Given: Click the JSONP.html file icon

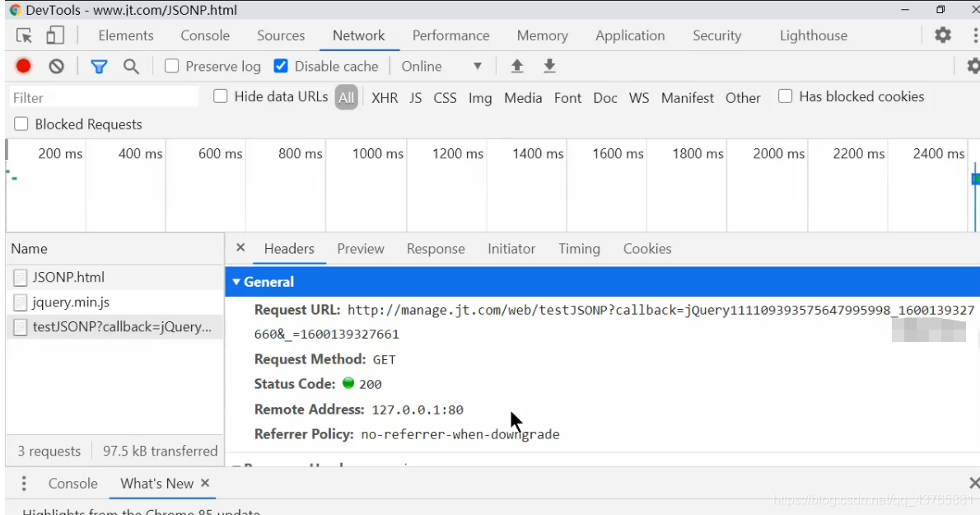Looking at the screenshot, I should point(21,278).
